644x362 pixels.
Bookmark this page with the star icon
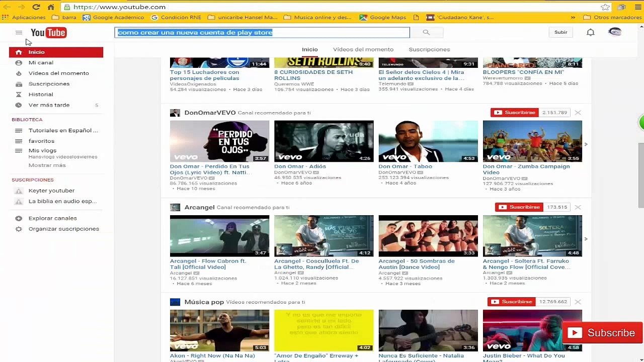coord(605,7)
